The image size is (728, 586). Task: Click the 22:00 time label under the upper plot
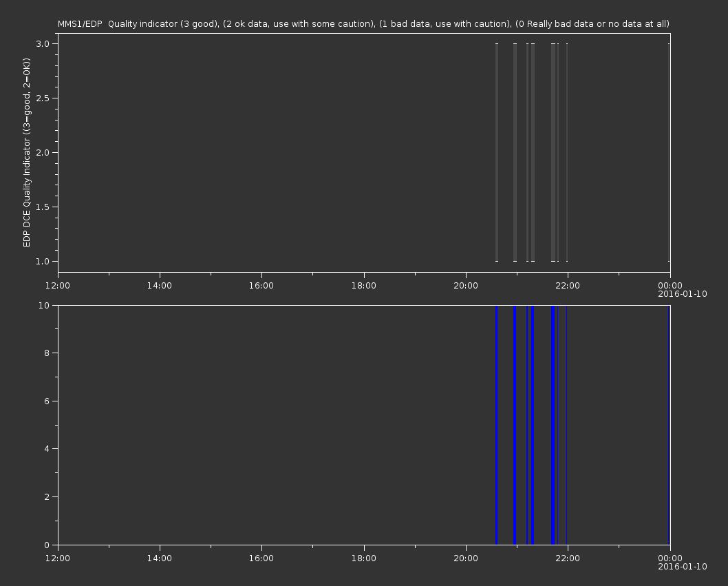tap(568, 285)
